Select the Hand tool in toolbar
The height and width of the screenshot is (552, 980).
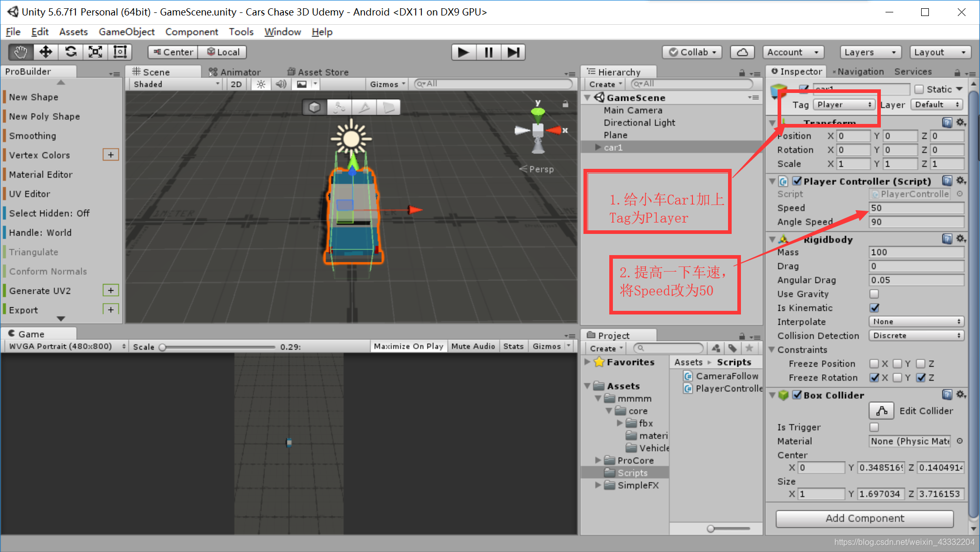click(21, 52)
